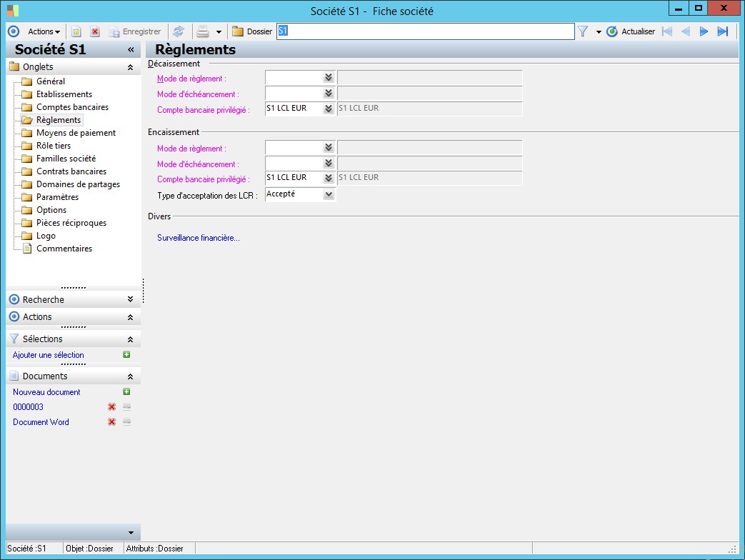Click the red delete icon in toolbar
Image resolution: width=745 pixels, height=560 pixels.
94,31
